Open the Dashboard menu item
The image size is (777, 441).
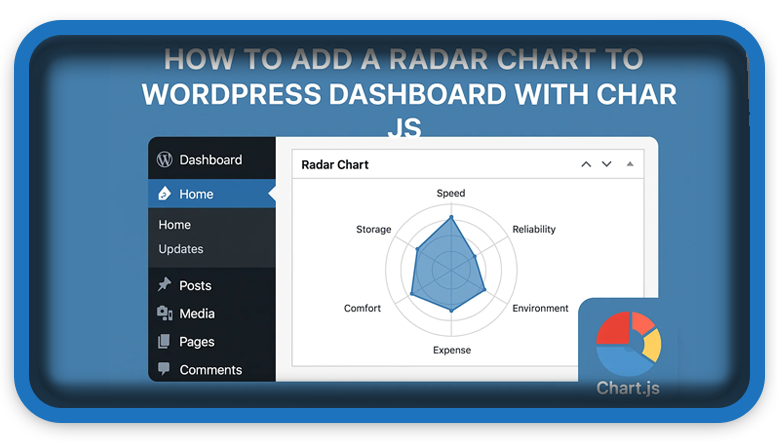pyautogui.click(x=212, y=160)
